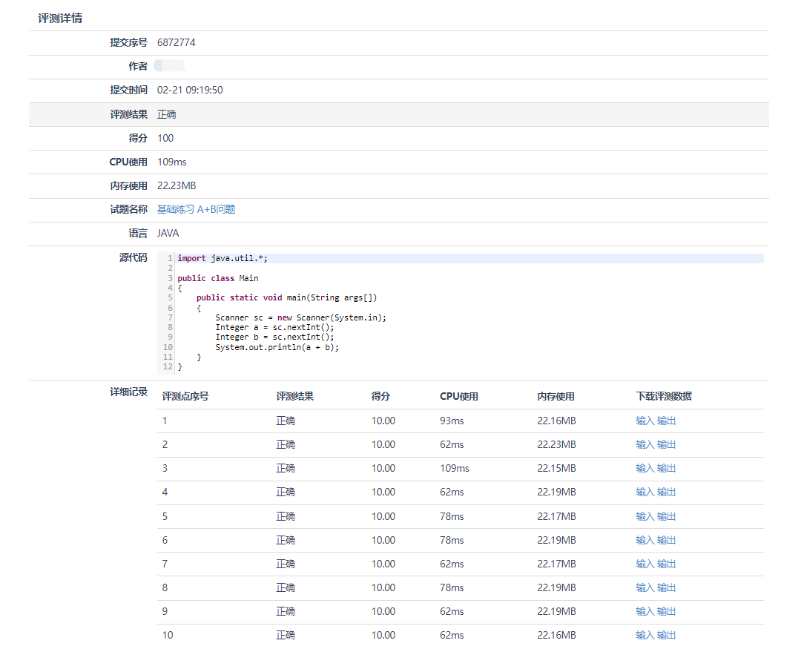Click the overall CPU usage 109ms
The width and height of the screenshot is (804, 672).
[x=172, y=162]
